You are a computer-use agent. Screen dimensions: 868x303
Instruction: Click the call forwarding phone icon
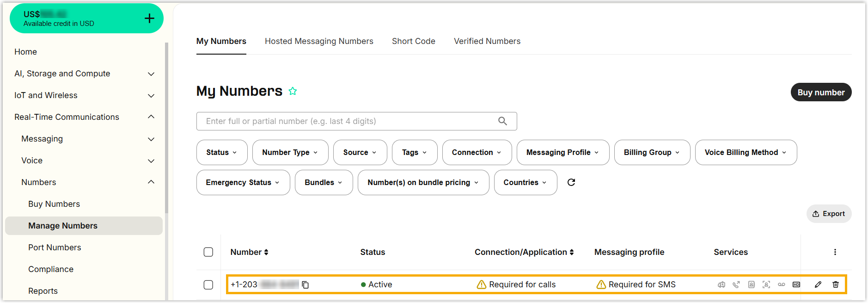736,284
